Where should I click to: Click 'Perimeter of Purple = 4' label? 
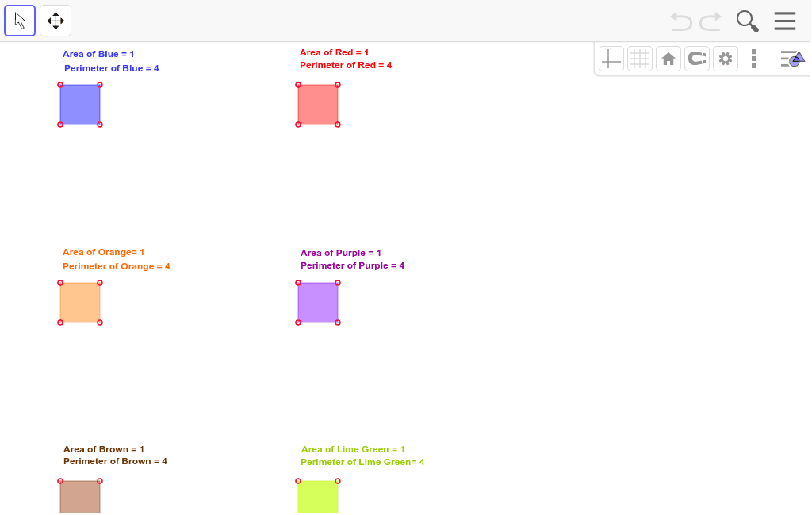click(353, 265)
